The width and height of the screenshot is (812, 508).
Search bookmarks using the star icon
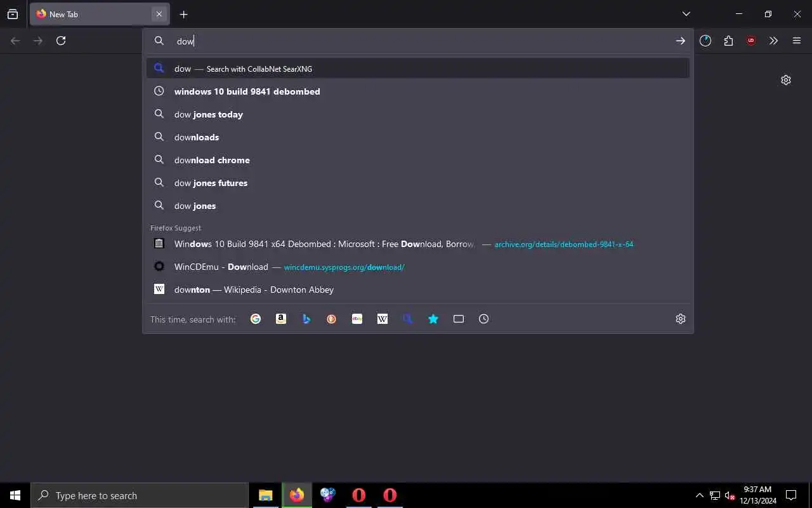pos(433,319)
